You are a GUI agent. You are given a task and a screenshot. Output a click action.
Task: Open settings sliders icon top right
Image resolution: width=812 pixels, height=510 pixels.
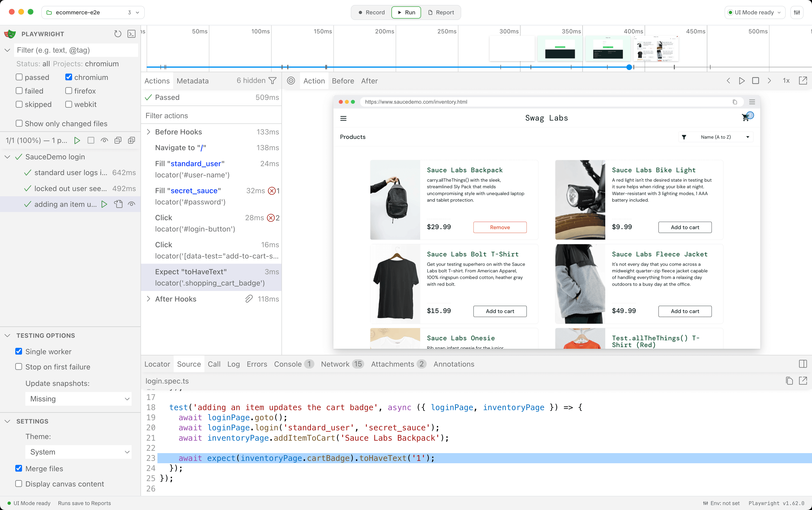point(797,12)
